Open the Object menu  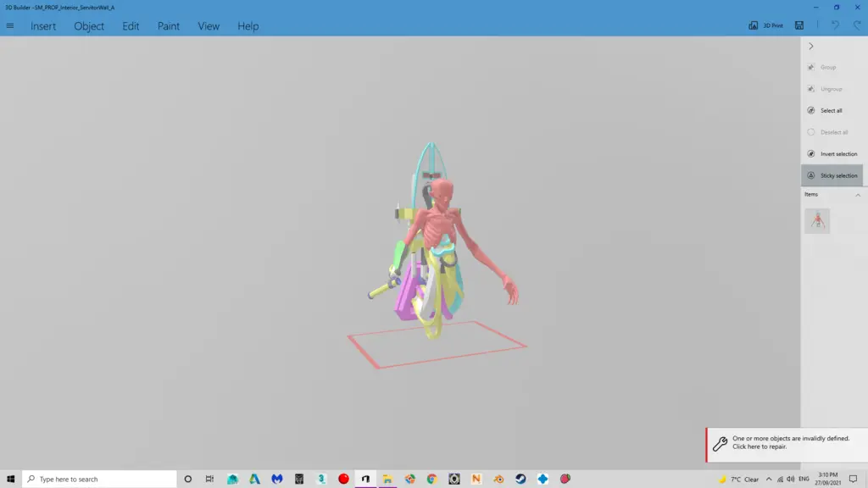coord(88,26)
